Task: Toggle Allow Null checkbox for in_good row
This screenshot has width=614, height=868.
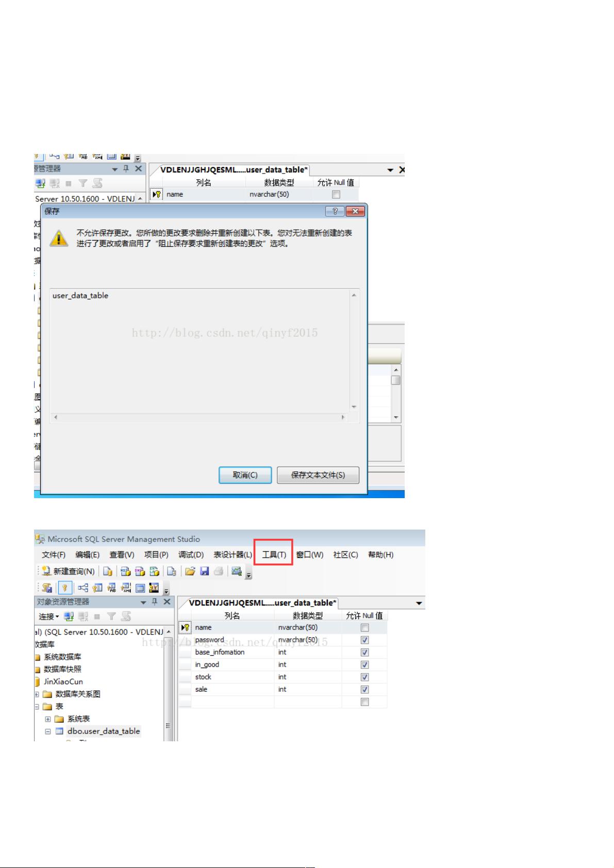Action: (365, 665)
